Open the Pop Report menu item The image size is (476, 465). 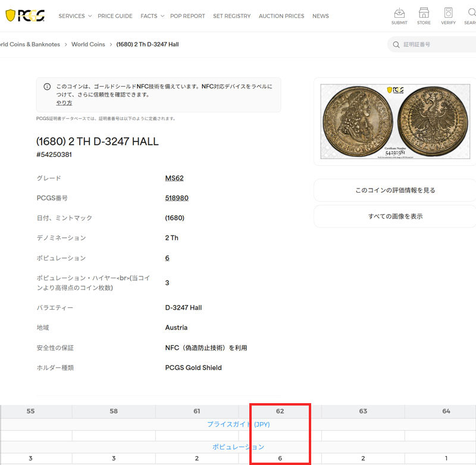(x=187, y=16)
